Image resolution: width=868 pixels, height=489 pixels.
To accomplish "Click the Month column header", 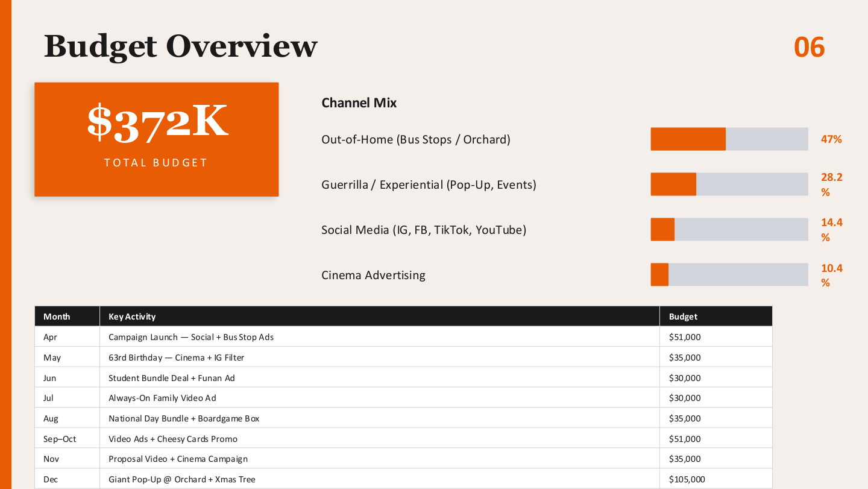I will click(57, 317).
